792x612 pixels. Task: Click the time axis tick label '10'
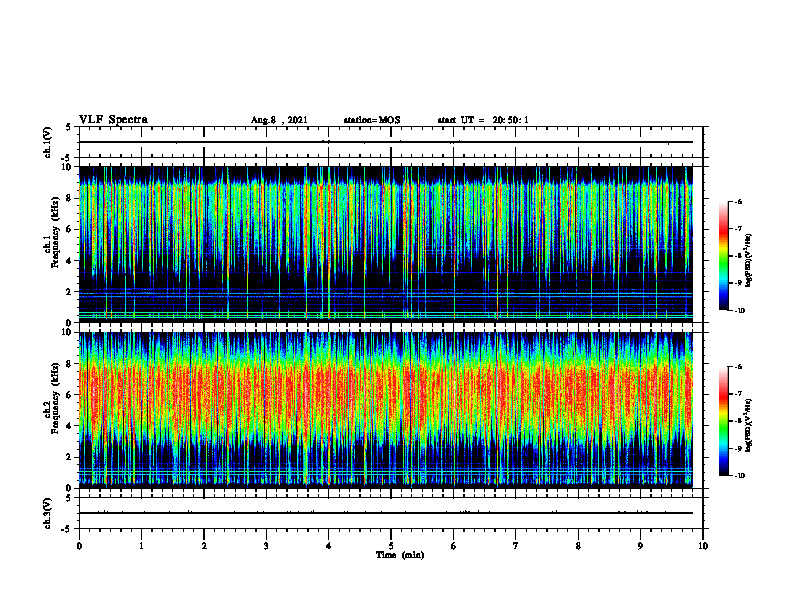click(x=703, y=546)
